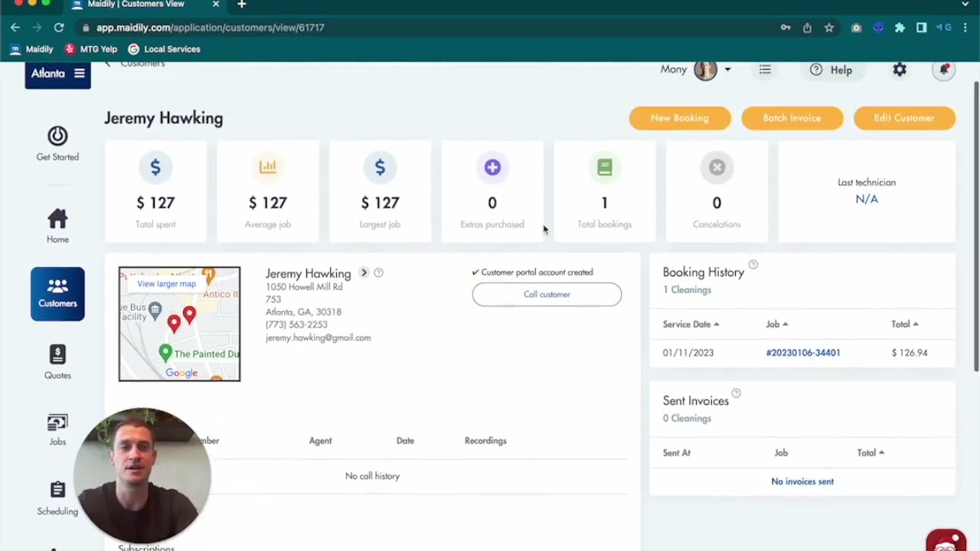Open Quotes in the sidebar
Image resolution: width=980 pixels, height=551 pixels.
(x=57, y=362)
